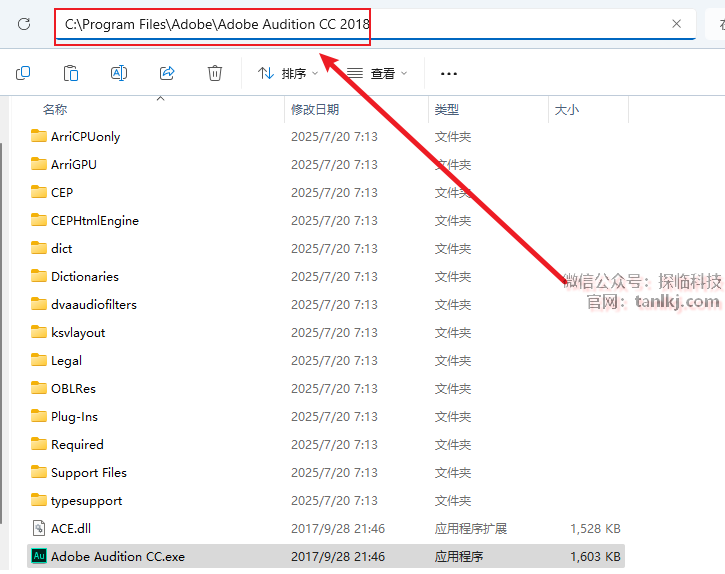
Task: Click the Copy toolbar icon
Action: pyautogui.click(x=23, y=73)
